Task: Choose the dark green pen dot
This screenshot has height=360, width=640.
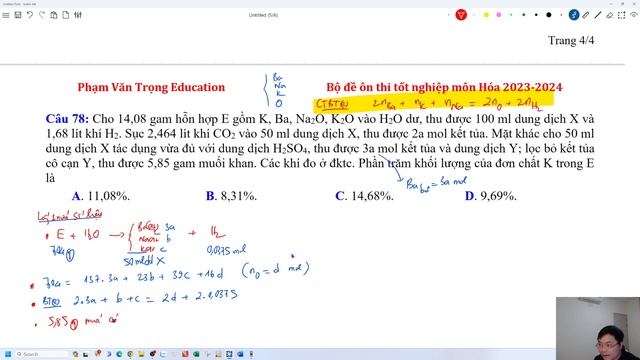Action: (x=524, y=15)
